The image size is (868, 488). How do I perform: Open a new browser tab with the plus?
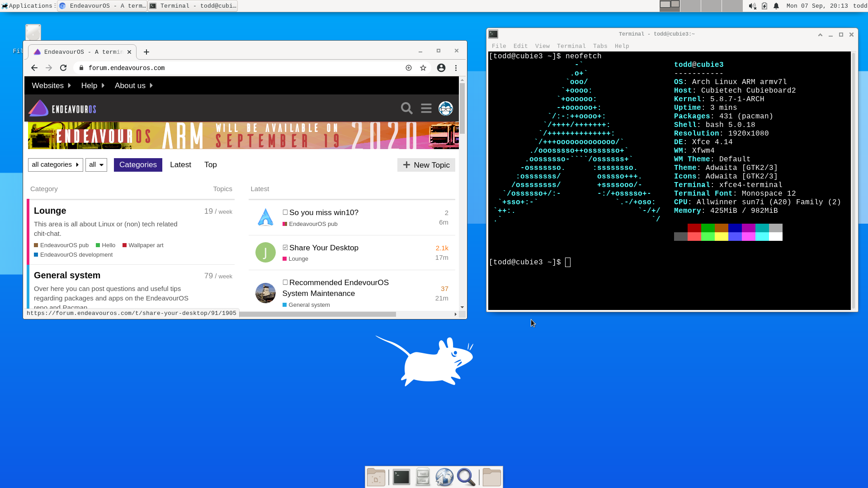point(146,52)
